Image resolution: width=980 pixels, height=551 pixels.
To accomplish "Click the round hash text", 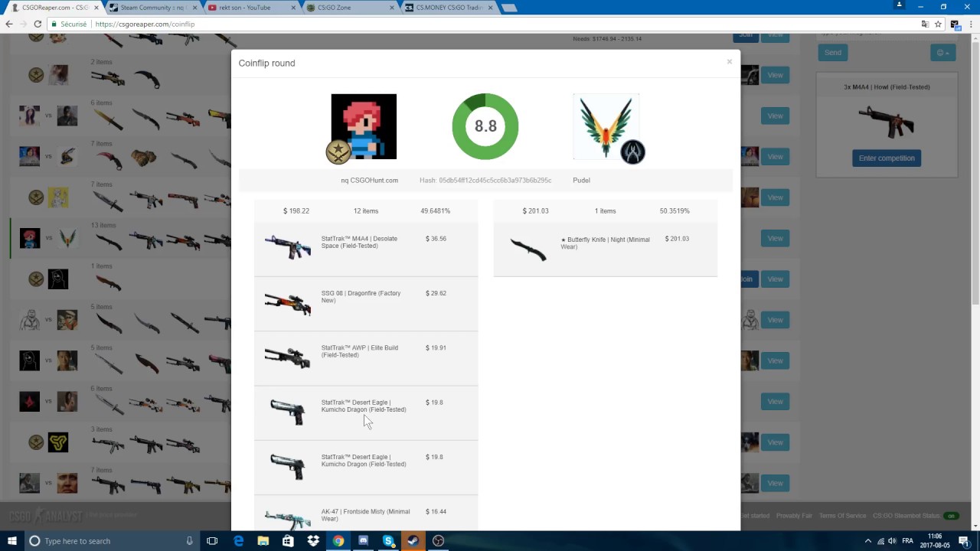I will [485, 180].
